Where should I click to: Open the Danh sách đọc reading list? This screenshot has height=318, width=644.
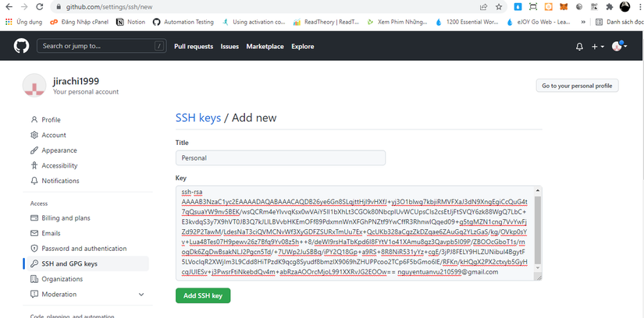(619, 22)
